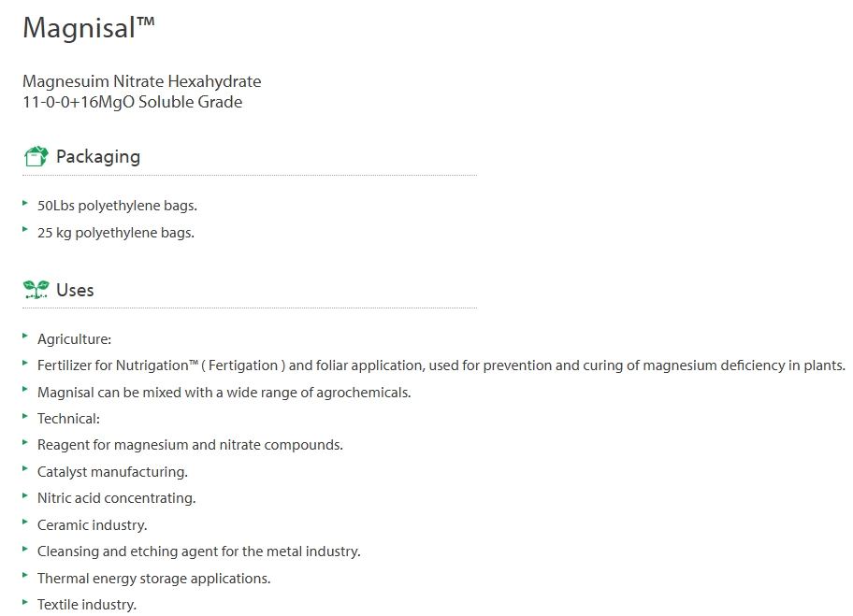This screenshot has height=616, width=853.
Task: Click the "25 kg polyethylene bags" item
Action: point(116,233)
